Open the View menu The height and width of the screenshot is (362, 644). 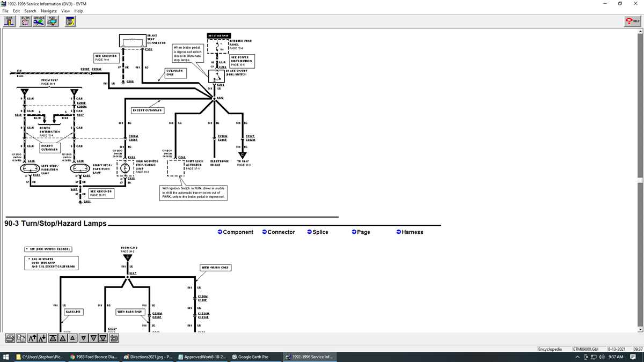65,11
